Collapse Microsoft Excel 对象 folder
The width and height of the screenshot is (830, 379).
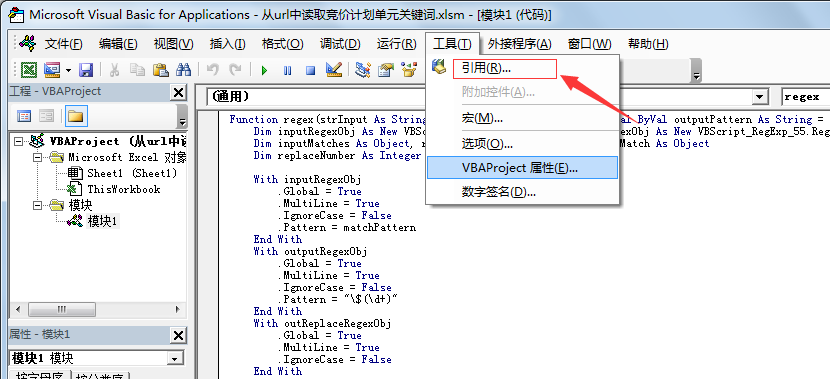pos(37,157)
